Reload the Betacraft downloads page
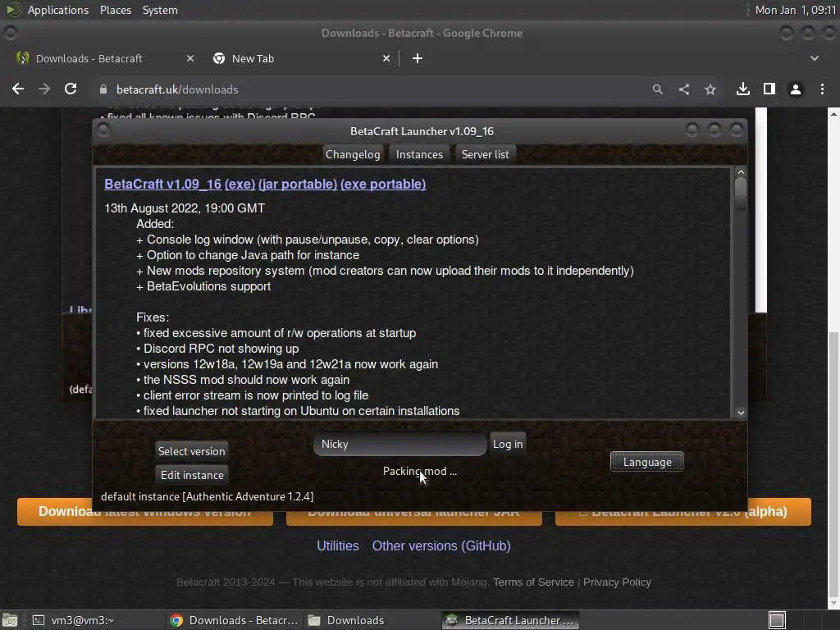Screen dimensions: 840x630 (71, 89)
